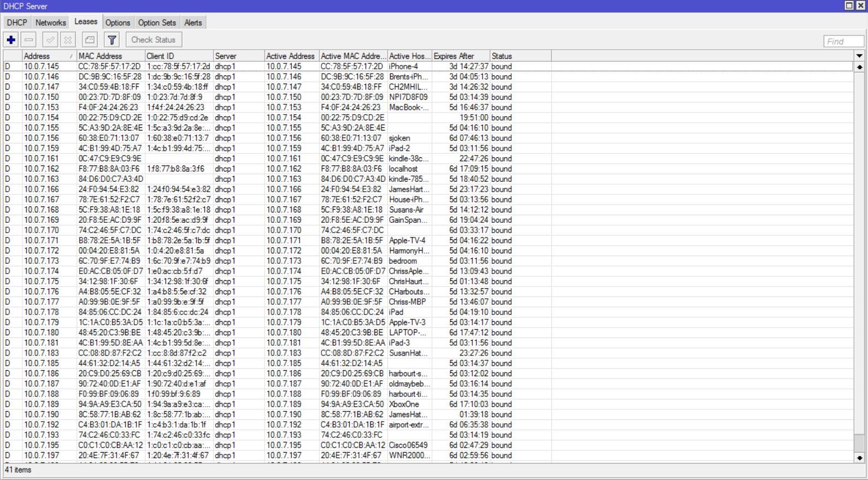Select lease address 10.0.7.185
This screenshot has height=480, width=868.
42,364
